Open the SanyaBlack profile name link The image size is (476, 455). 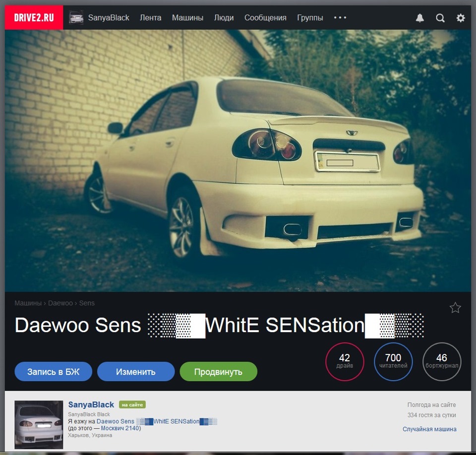[91, 404]
